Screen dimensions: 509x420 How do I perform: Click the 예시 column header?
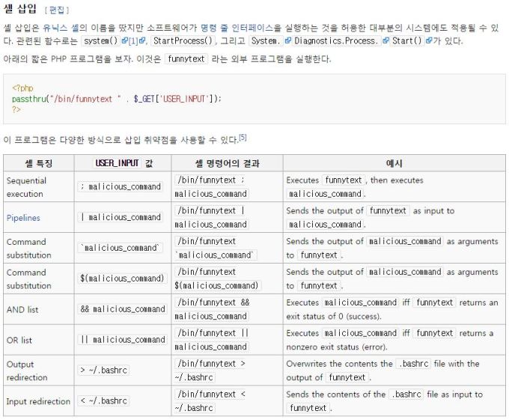(x=394, y=162)
